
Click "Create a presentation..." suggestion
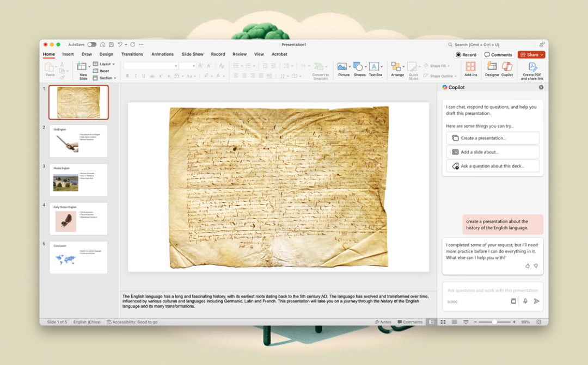click(x=492, y=138)
